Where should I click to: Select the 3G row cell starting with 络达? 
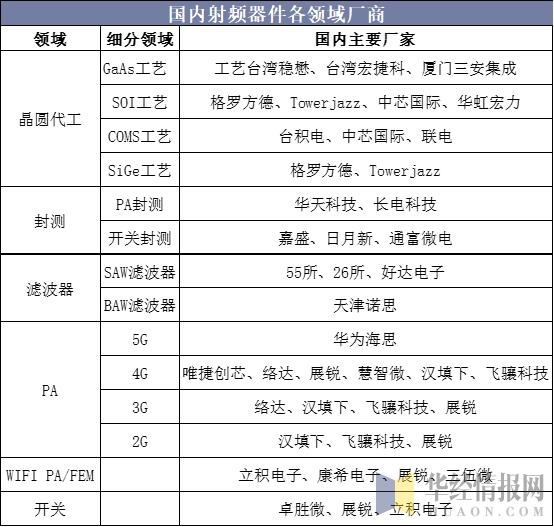click(366, 407)
